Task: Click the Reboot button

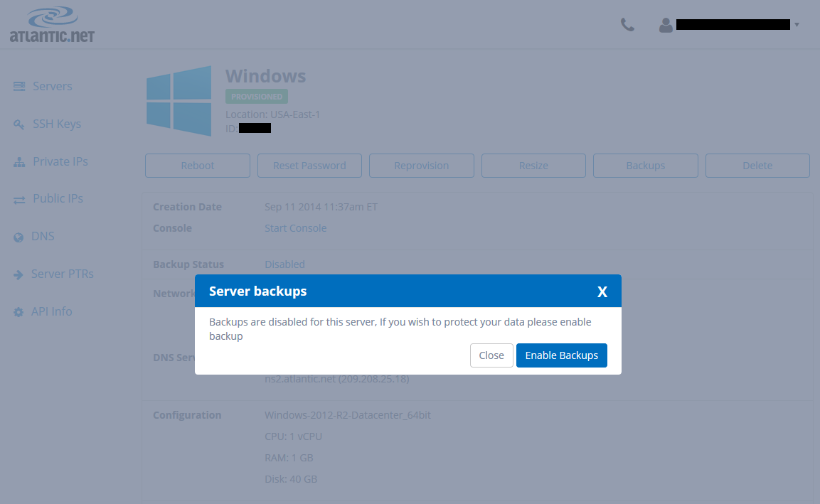Action: 198,166
